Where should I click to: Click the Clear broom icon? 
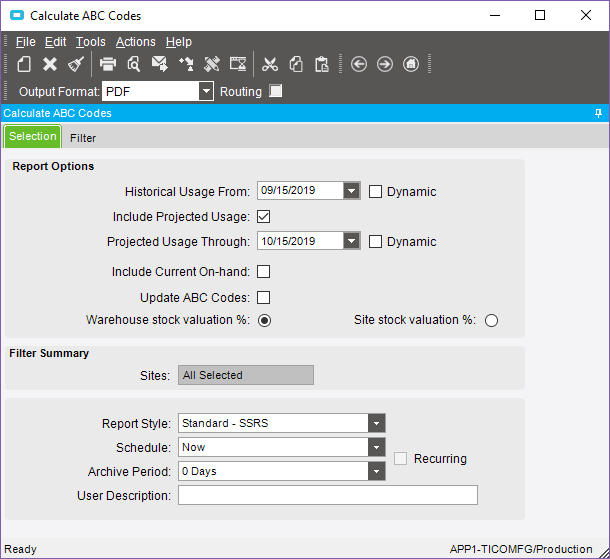point(76,64)
